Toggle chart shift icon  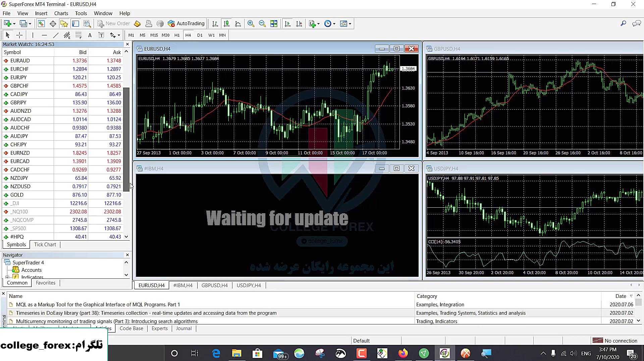click(299, 23)
